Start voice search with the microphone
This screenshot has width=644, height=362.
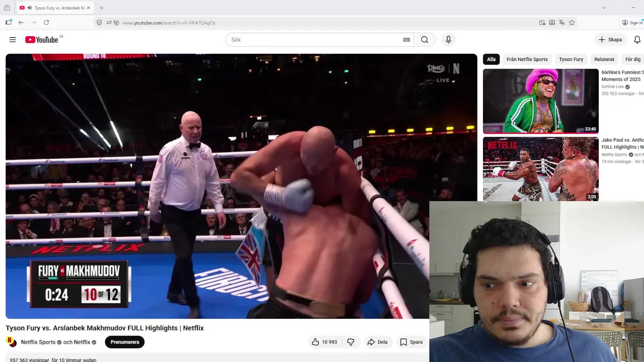click(448, 40)
